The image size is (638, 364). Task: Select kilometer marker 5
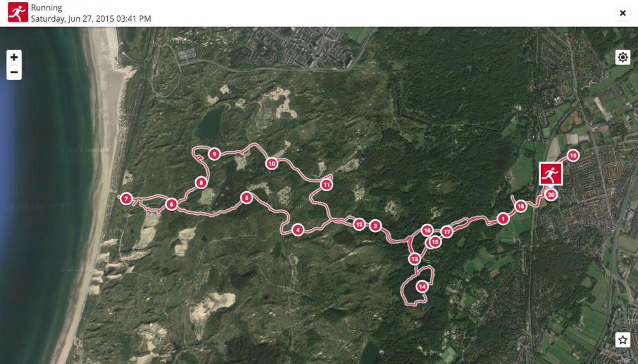pos(246,198)
